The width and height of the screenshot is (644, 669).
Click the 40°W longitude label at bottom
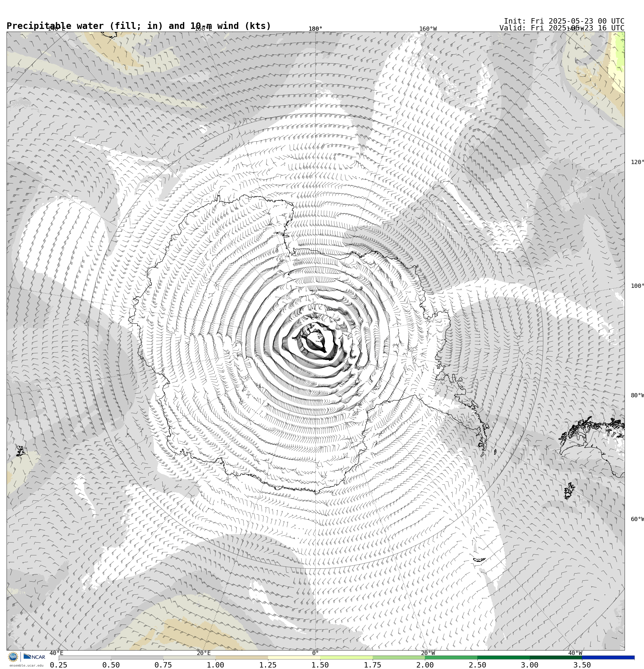[575, 653]
